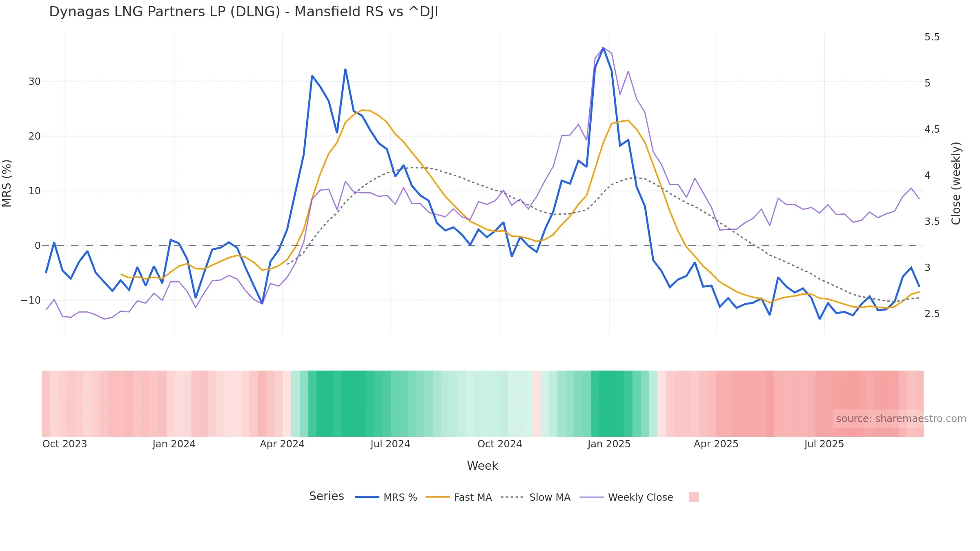
Task: Click the right axis tick label 2.5
Action: pos(932,314)
